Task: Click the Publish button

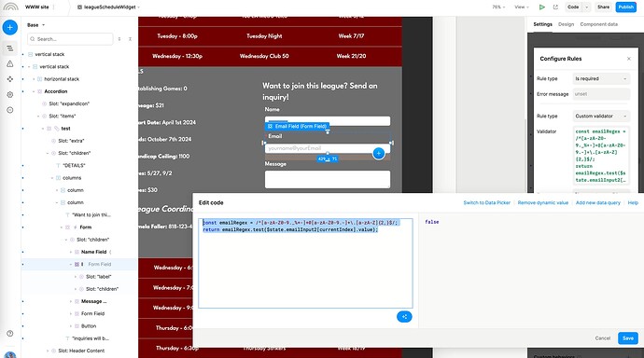Action: coord(625,7)
